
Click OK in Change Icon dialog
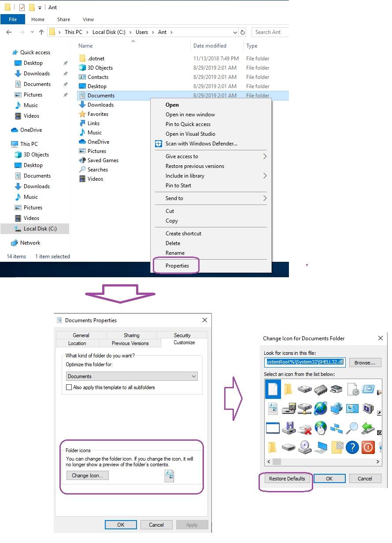(x=329, y=479)
